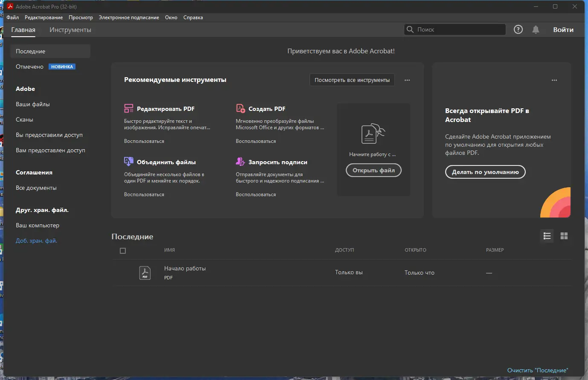Switch recent files to grid view
588x380 pixels.
tap(564, 236)
